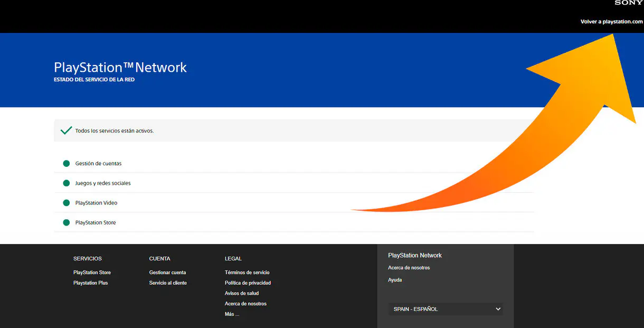Click the LEGAL footer heading
The height and width of the screenshot is (328, 644).
(233, 259)
